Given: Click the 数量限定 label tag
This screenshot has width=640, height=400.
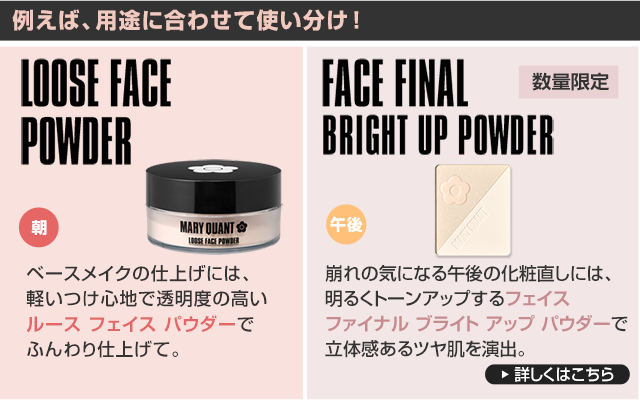Looking at the screenshot, I should coord(569,82).
